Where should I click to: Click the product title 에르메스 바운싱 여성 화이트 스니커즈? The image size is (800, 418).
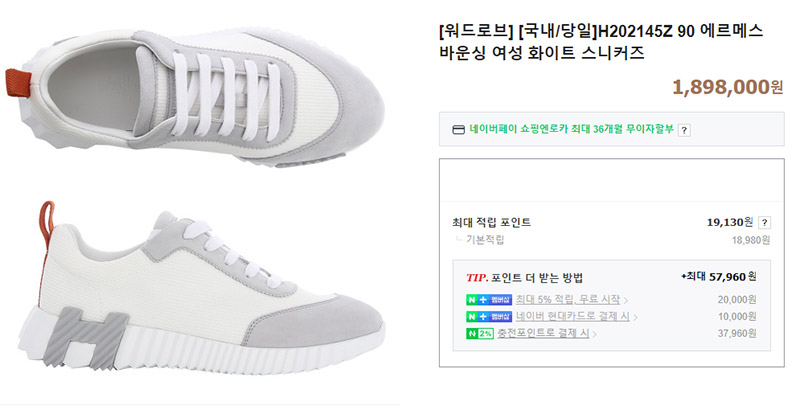click(601, 42)
